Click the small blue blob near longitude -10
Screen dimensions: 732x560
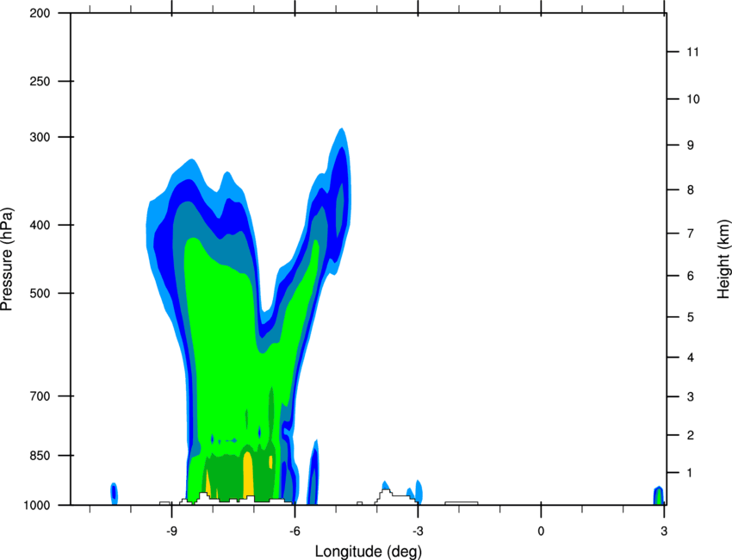pyautogui.click(x=114, y=494)
